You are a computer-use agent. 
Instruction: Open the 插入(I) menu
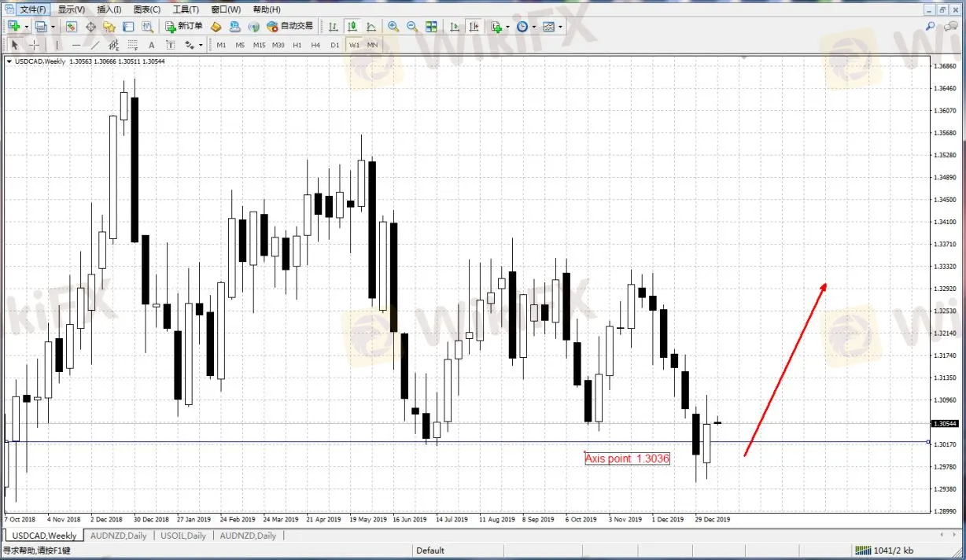coord(109,9)
